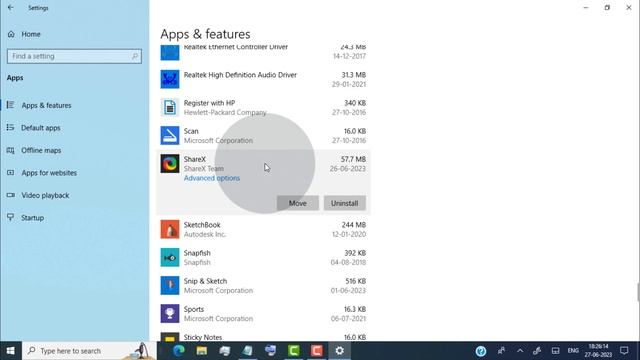Open the blue Get Help question icon in tray
Screen dimensions: 640x360
(x=481, y=351)
